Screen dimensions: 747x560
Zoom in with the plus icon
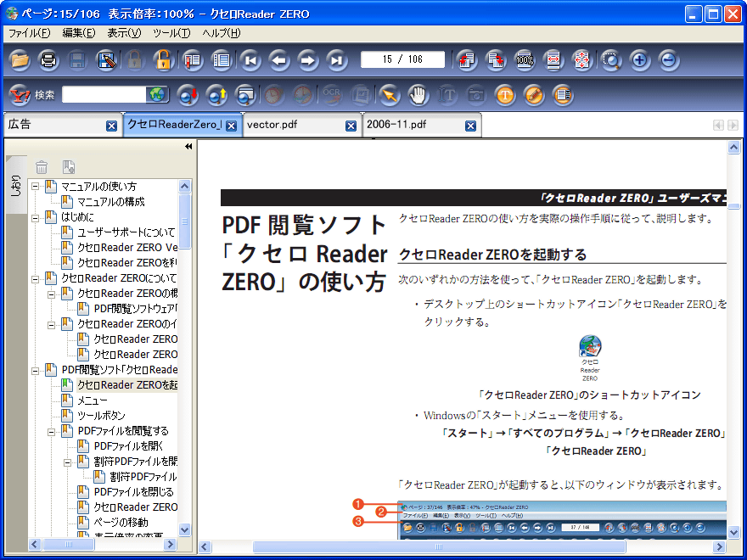coord(640,60)
